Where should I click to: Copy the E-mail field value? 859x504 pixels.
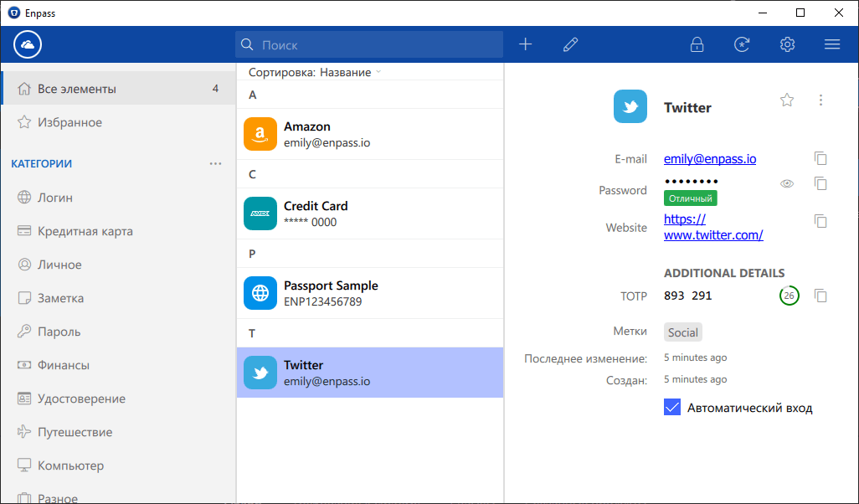(820, 158)
